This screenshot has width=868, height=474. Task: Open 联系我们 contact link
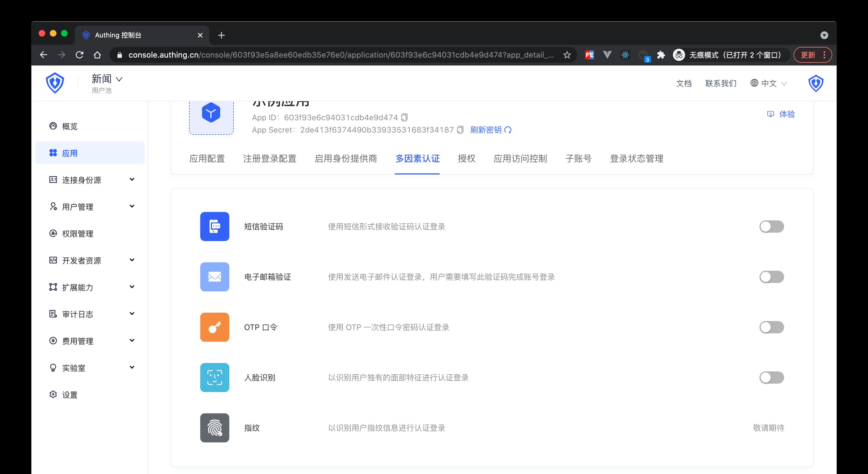pyautogui.click(x=721, y=83)
